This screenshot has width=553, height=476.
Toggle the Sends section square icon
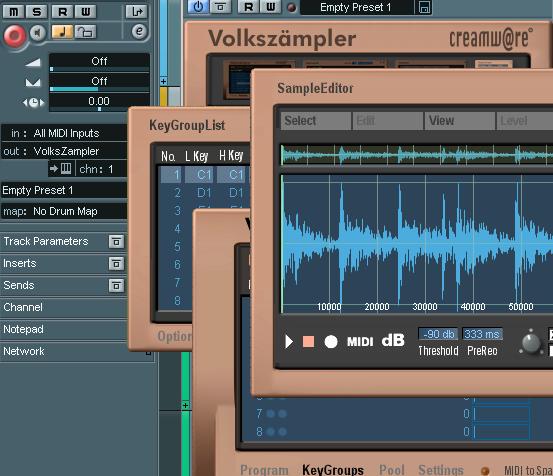tap(116, 286)
